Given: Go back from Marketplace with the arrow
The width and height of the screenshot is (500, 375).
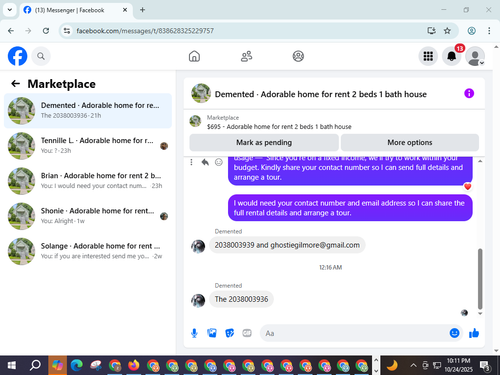Looking at the screenshot, I should click(x=15, y=84).
